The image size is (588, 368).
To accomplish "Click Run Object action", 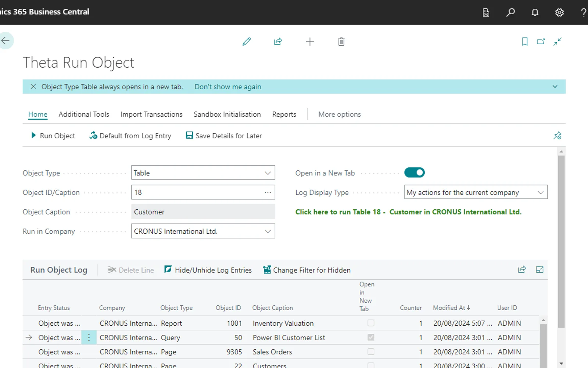I will coord(53,136).
